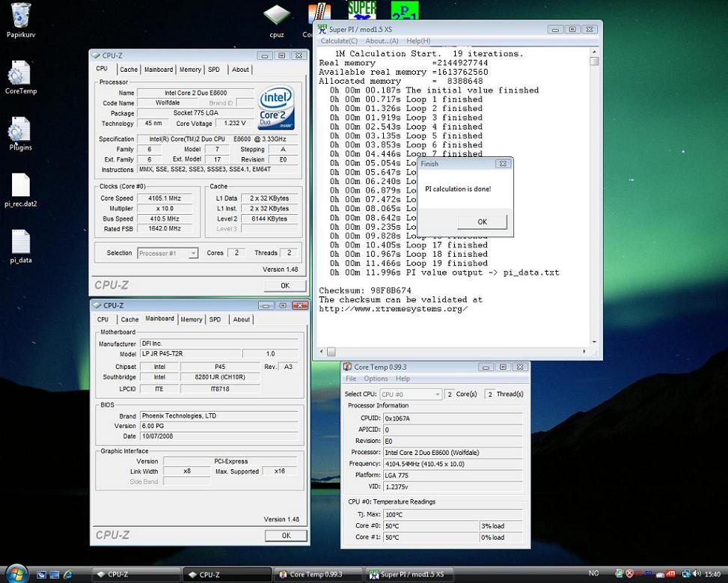Image resolution: width=728 pixels, height=583 pixels.
Task: Open the Select CPU dropdown in Core Temp
Action: coord(411,394)
